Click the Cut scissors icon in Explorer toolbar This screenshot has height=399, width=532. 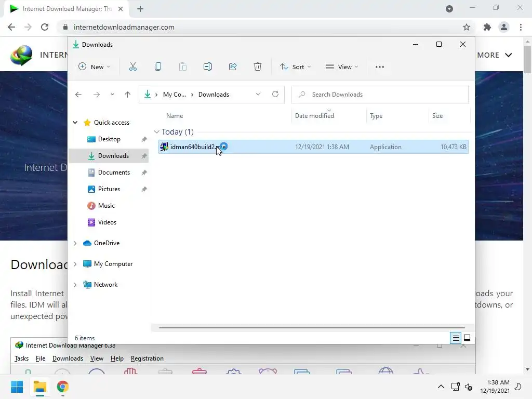click(132, 67)
